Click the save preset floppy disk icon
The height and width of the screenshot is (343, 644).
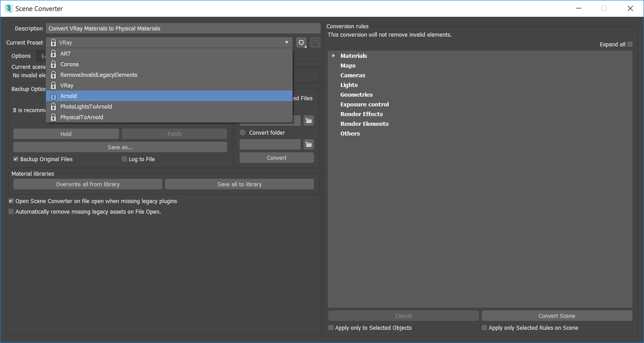pyautogui.click(x=315, y=42)
